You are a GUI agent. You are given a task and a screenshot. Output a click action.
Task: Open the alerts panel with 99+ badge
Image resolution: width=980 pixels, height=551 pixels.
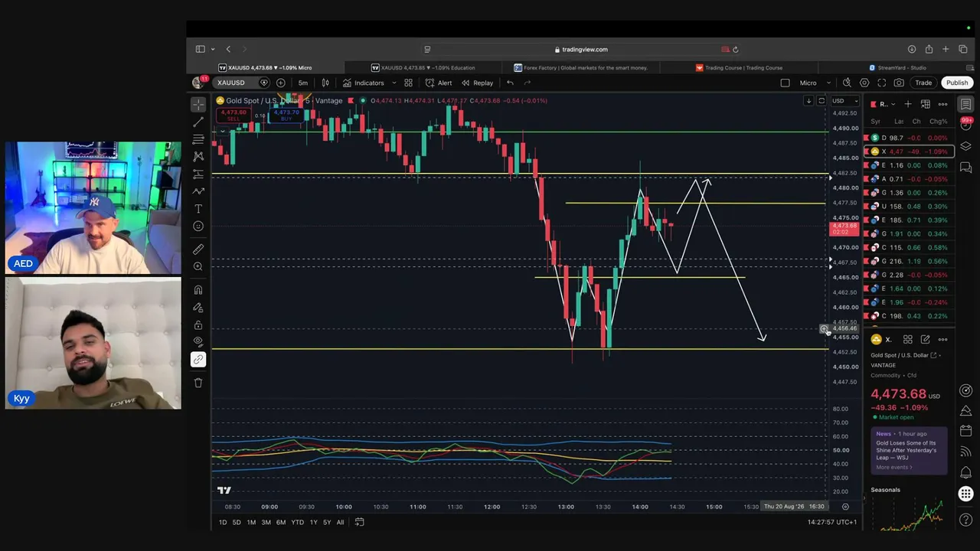pos(966,124)
